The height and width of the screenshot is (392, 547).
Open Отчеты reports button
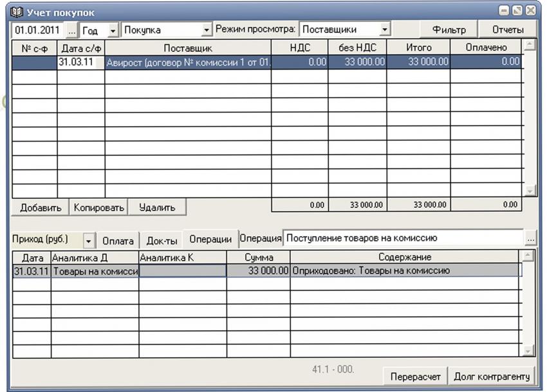508,30
